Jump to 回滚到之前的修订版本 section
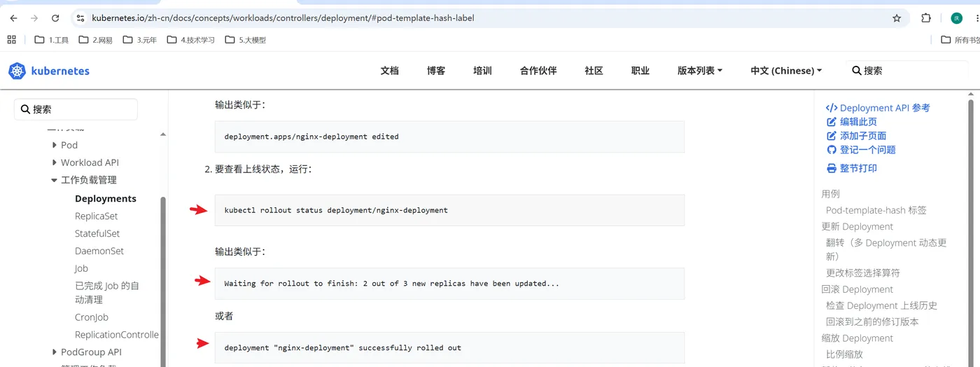The height and width of the screenshot is (367, 980). 872,321
